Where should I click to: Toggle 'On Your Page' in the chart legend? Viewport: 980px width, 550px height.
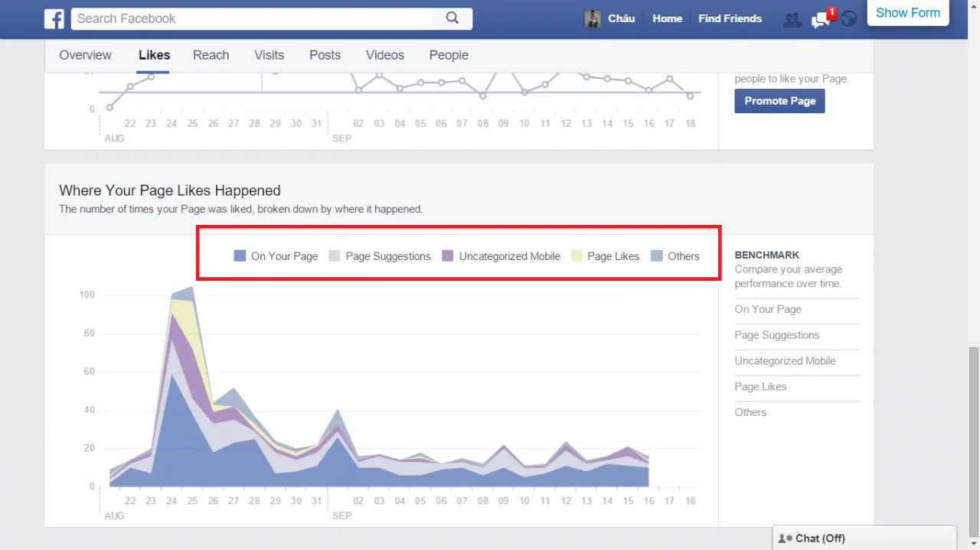pyautogui.click(x=275, y=255)
